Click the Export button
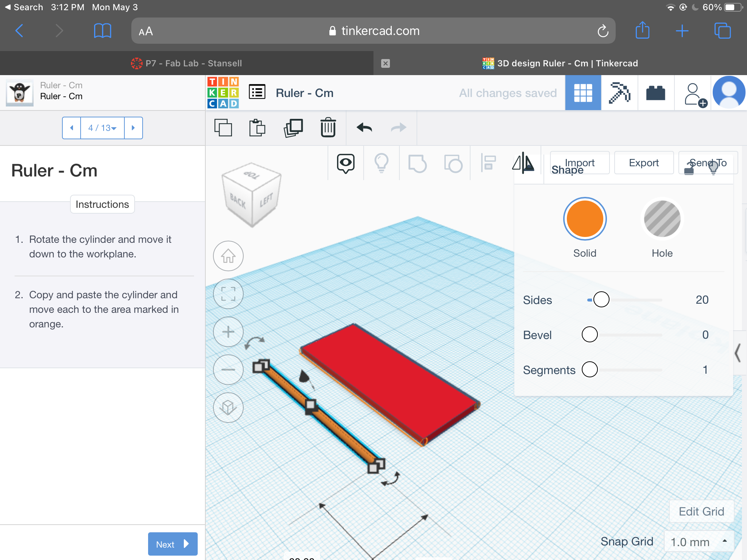 [x=644, y=163]
